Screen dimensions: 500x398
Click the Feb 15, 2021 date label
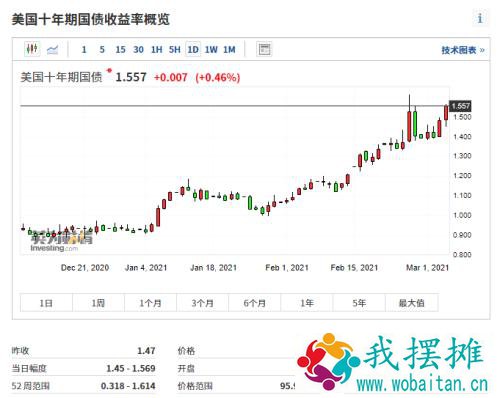(x=354, y=268)
